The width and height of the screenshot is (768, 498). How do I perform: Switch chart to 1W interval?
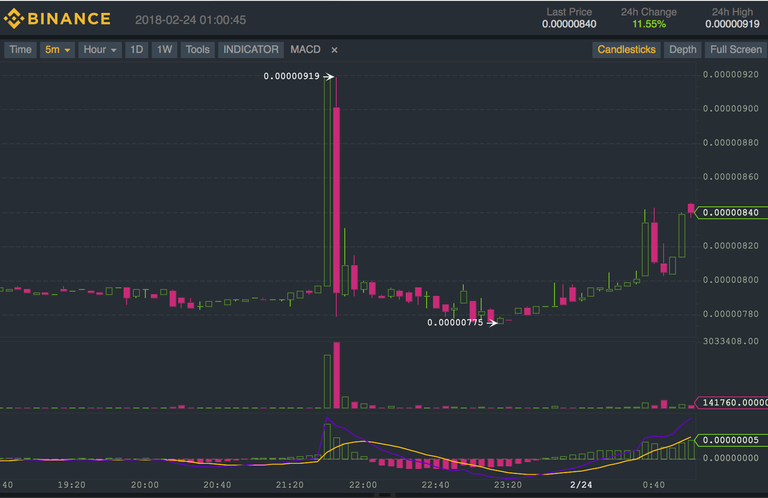[x=164, y=49]
